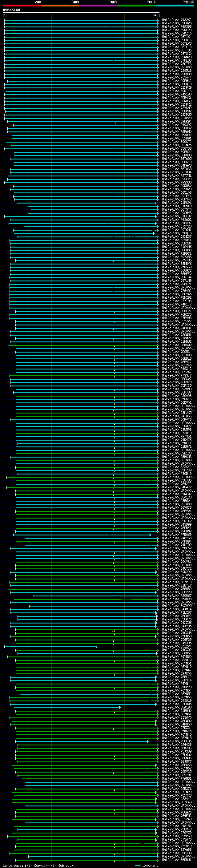Select label UniRef100_B8BP92

coord(177,111)
